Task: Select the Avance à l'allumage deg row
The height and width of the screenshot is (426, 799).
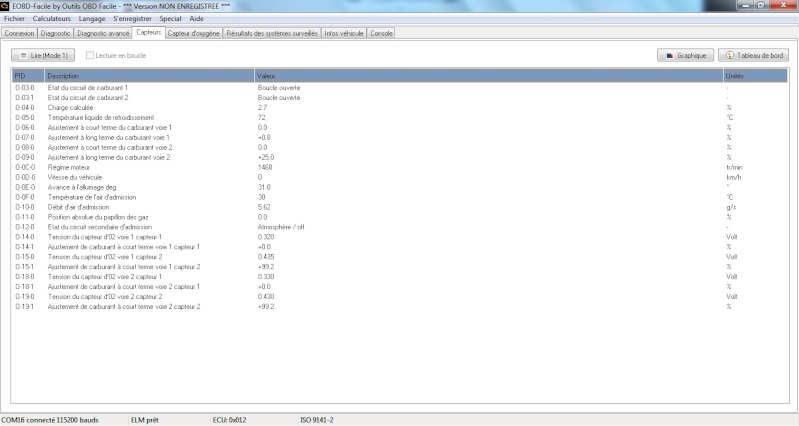Action: tap(400, 187)
